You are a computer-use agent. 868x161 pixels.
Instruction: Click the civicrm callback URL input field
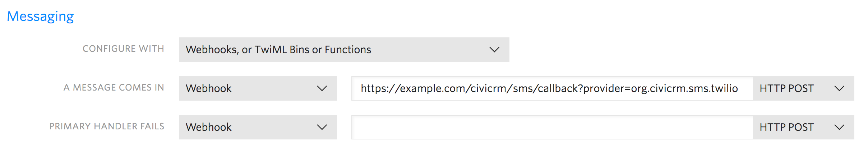[x=549, y=88]
